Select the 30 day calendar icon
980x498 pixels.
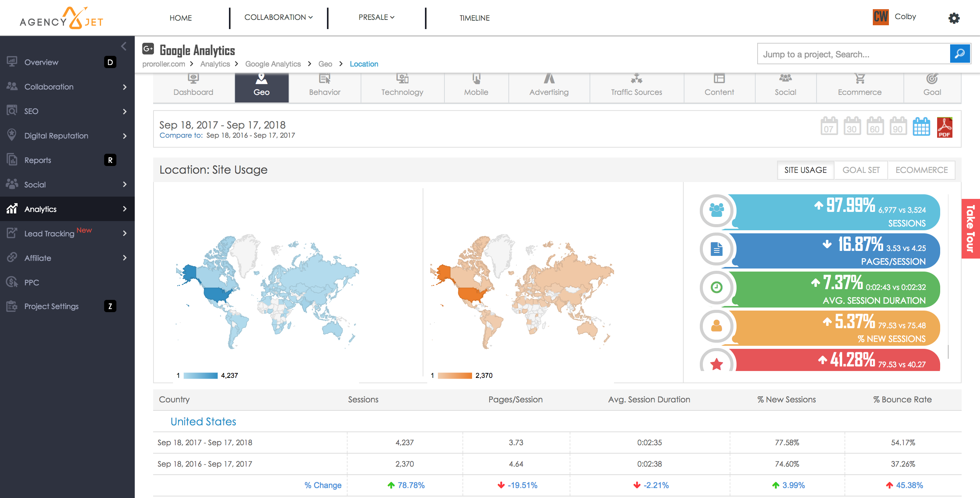(x=852, y=127)
